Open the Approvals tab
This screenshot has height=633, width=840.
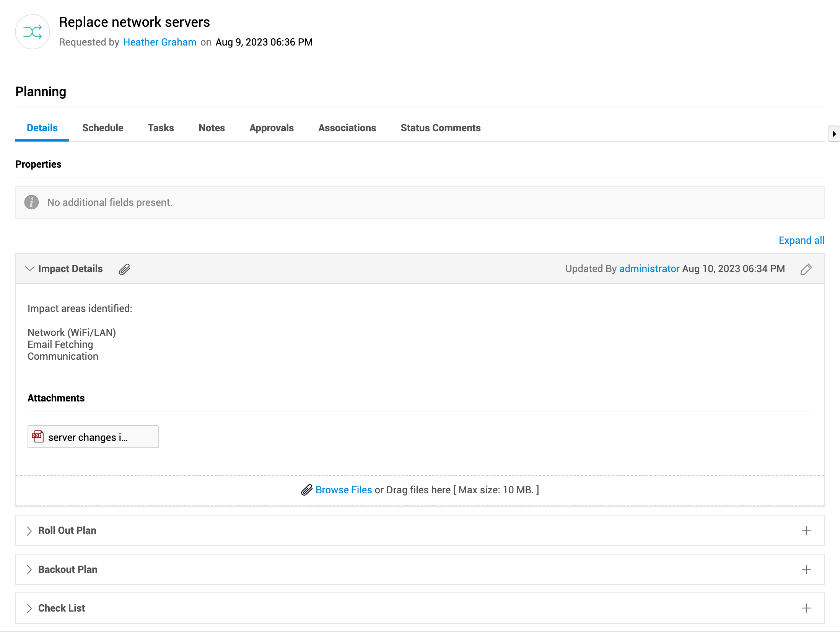[271, 128]
